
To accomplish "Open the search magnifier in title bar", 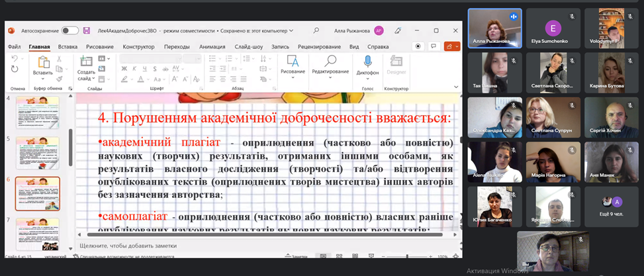I will (316, 30).
